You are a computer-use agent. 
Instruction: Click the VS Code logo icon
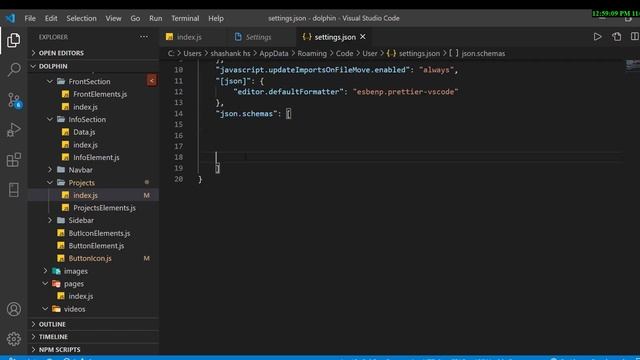coord(10,18)
